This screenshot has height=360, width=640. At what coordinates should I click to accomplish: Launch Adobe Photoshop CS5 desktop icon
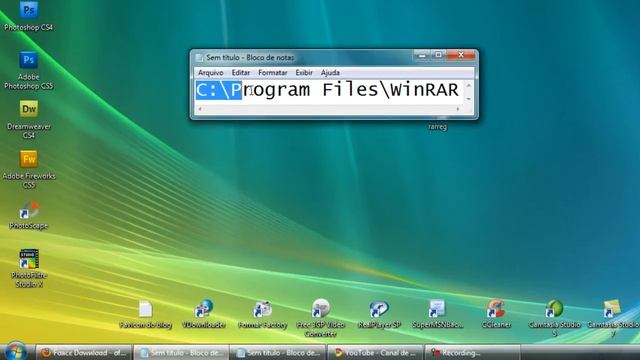[29, 70]
